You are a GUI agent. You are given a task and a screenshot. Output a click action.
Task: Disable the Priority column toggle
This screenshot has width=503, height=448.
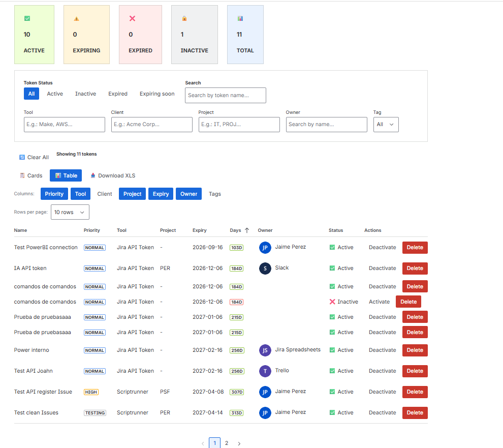click(54, 194)
